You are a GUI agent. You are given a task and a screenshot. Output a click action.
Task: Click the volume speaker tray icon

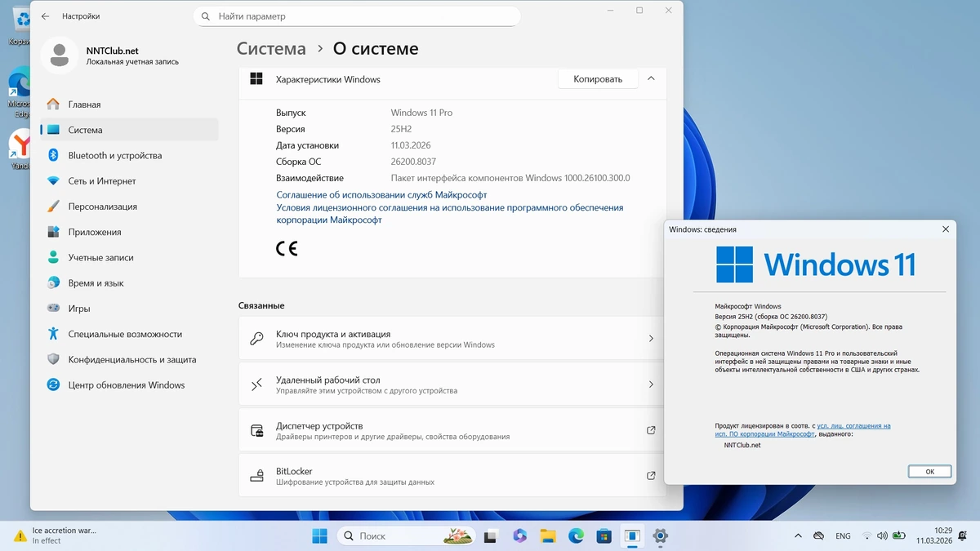coord(882,536)
